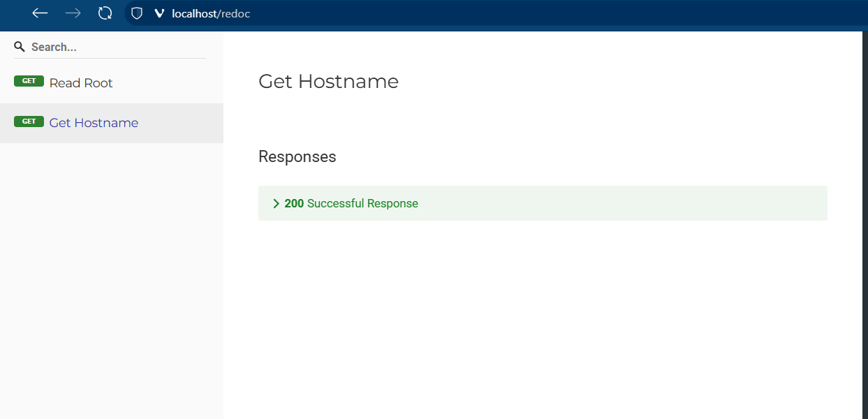Click the /redoc path in the URL
This screenshot has width=868, height=419.
[235, 13]
